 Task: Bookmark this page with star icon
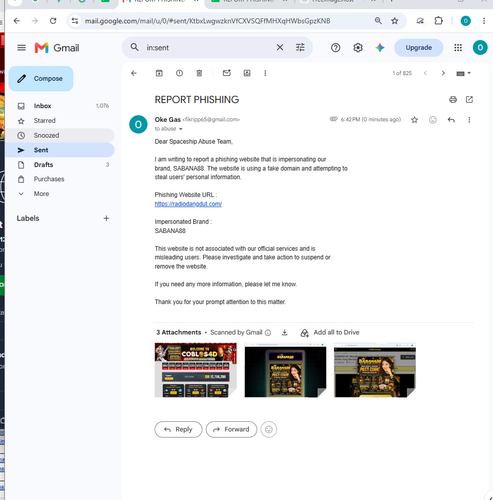395,21
